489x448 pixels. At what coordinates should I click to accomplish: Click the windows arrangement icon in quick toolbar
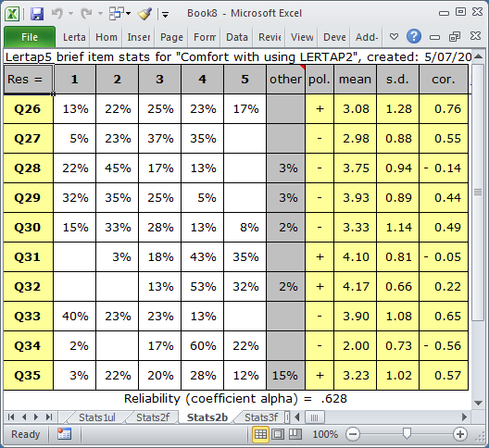pos(117,13)
